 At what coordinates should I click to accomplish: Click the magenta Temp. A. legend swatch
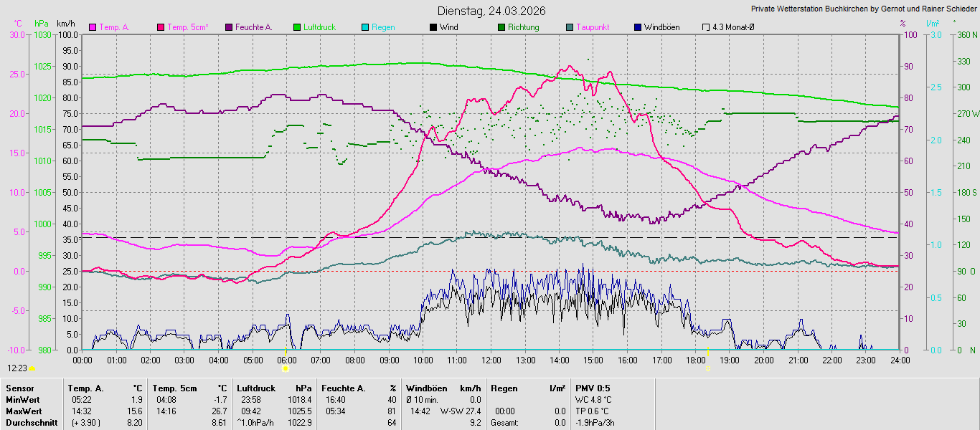click(x=93, y=27)
